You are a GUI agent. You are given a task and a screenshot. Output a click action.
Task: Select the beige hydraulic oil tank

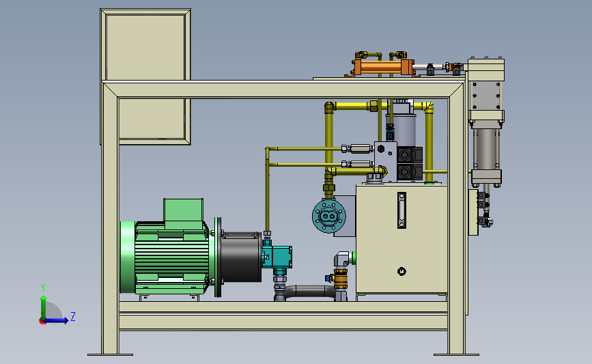pos(401,239)
